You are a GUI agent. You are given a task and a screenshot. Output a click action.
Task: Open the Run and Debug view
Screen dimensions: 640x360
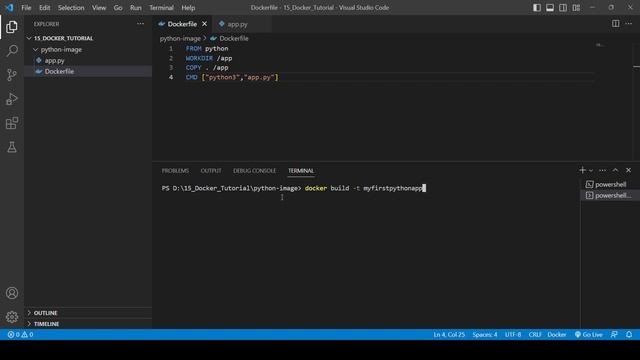pyautogui.click(x=12, y=99)
